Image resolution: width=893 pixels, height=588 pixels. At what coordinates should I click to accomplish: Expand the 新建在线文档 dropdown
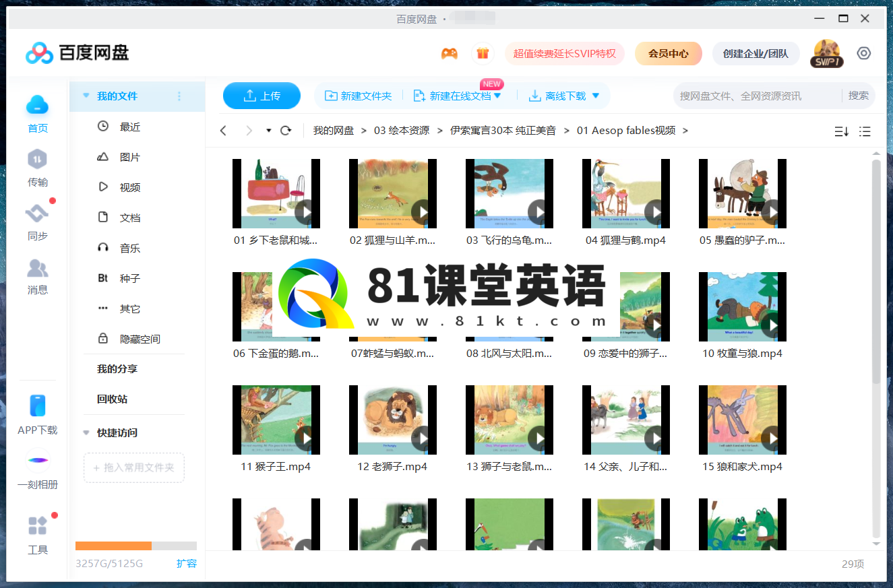498,96
